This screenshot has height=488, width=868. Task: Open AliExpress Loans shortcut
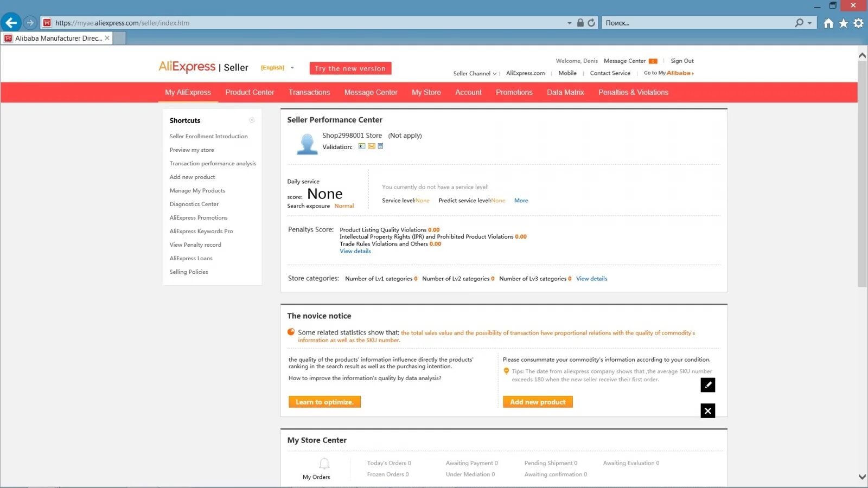pos(191,259)
